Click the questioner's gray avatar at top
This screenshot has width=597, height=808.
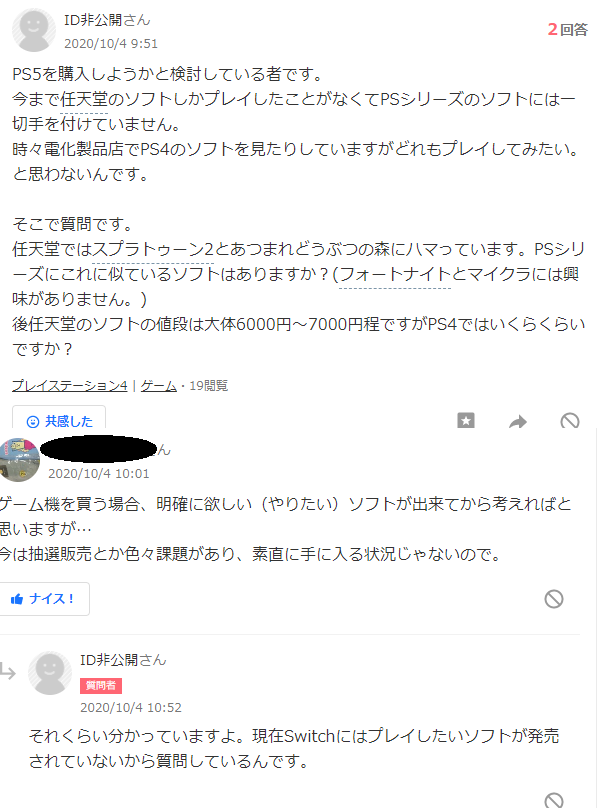(x=34, y=30)
